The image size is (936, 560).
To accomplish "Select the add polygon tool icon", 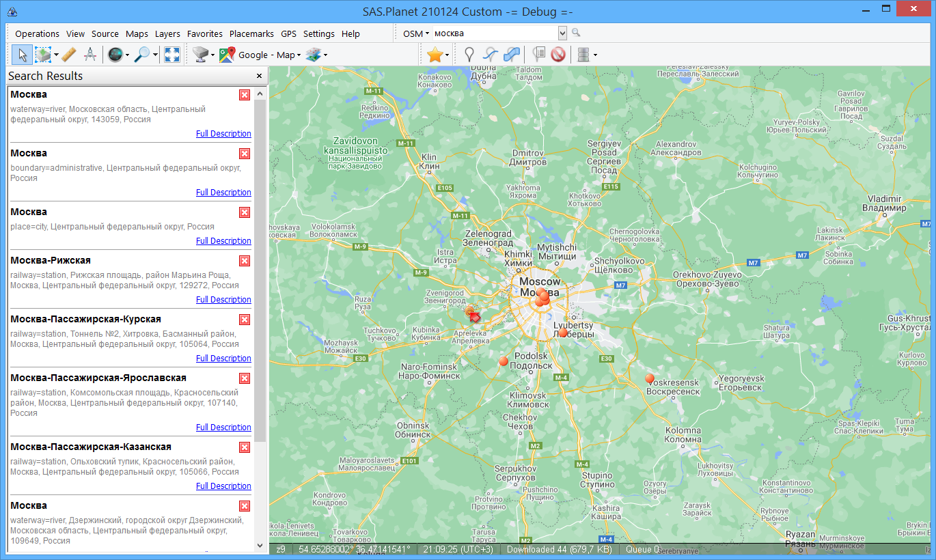I will point(511,55).
